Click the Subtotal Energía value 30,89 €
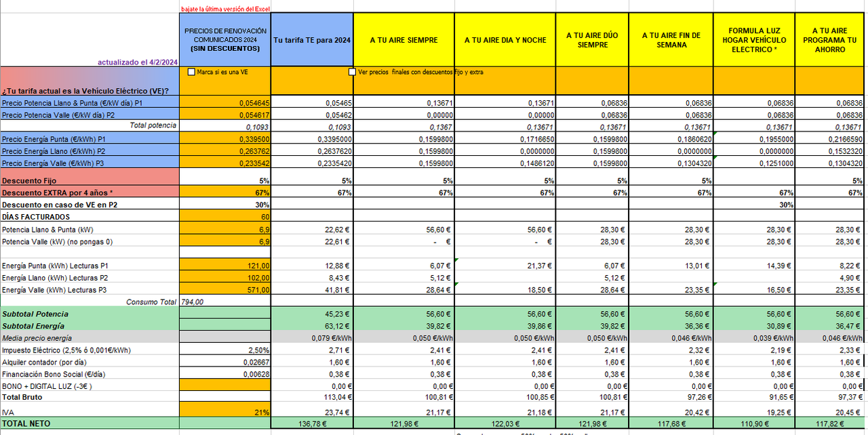The width and height of the screenshot is (868, 435). [x=753, y=326]
